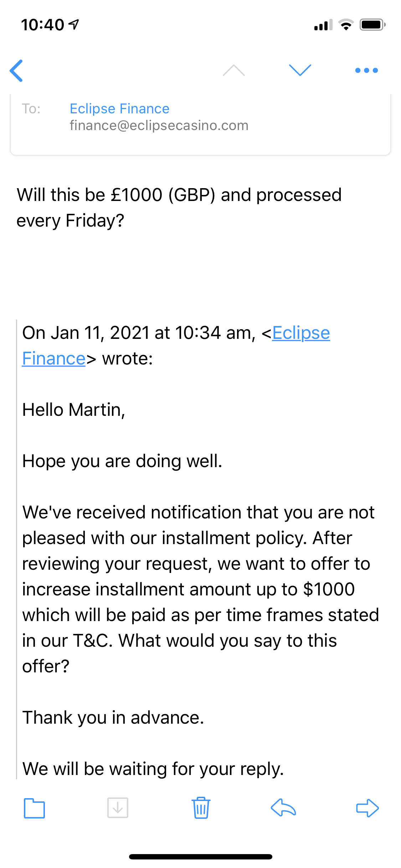Reply using the curved arrow icon
This screenshot has height=868, width=401.
283,807
